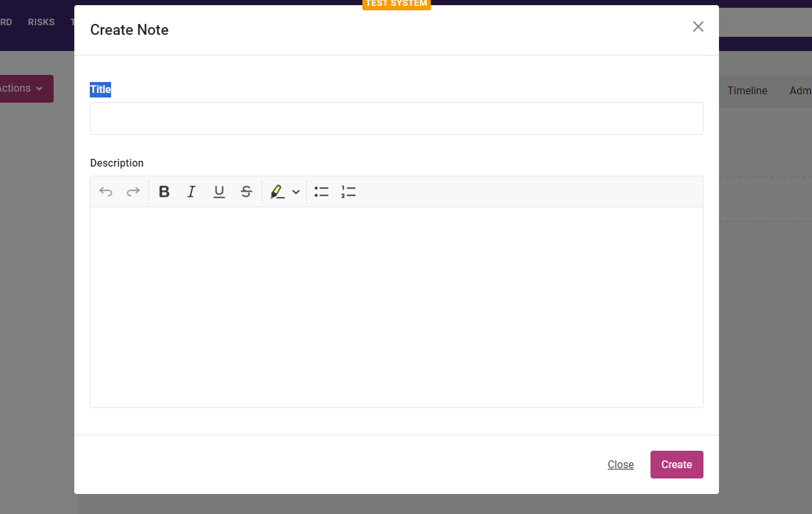The width and height of the screenshot is (812, 514).
Task: Toggle italic formatting
Action: (191, 192)
